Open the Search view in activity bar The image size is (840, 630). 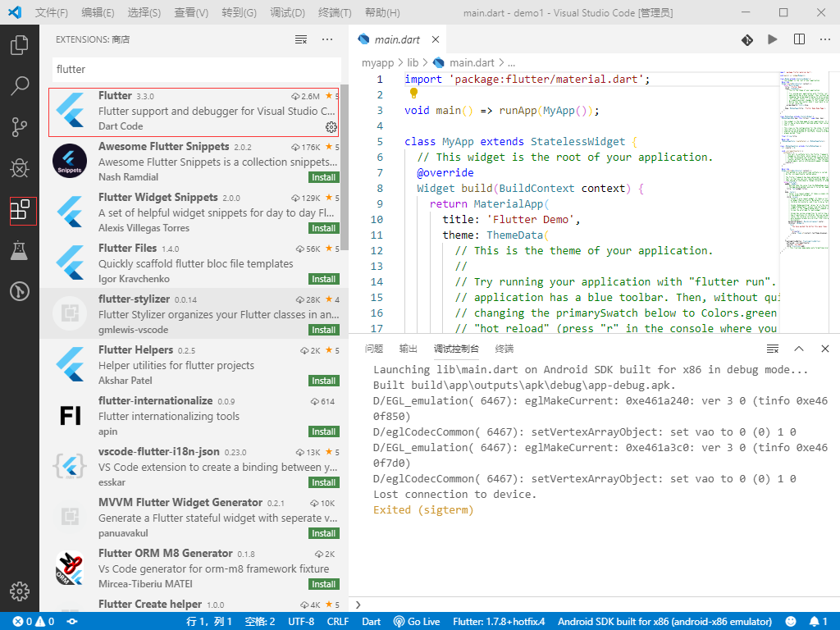[20, 85]
